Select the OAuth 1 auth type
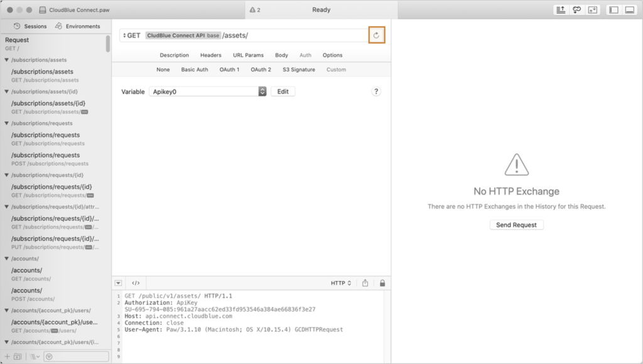The image size is (643, 364). pos(229,69)
